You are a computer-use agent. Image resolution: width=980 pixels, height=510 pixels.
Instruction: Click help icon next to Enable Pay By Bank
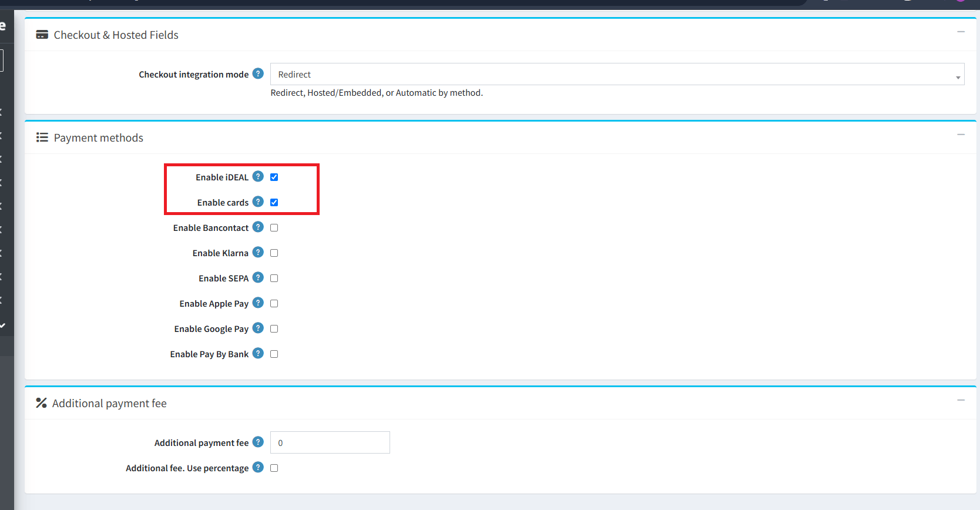[x=258, y=353]
